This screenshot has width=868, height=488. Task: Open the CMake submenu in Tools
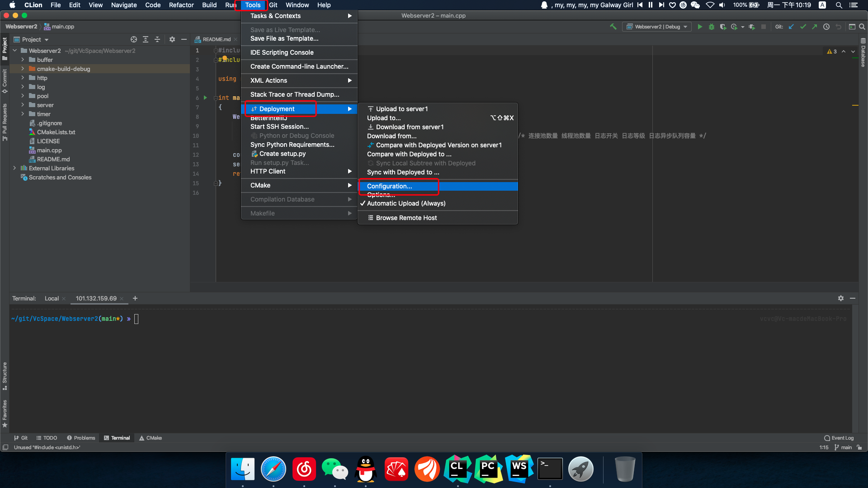click(x=299, y=185)
